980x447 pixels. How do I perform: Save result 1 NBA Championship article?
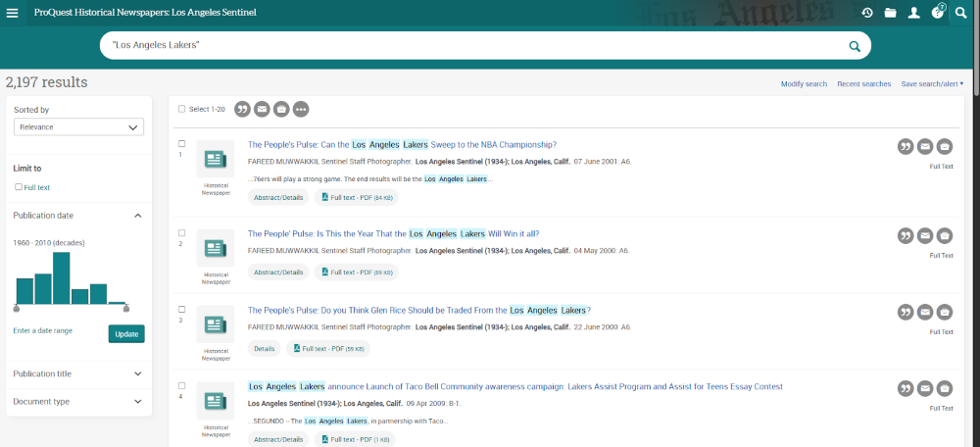[x=945, y=146]
